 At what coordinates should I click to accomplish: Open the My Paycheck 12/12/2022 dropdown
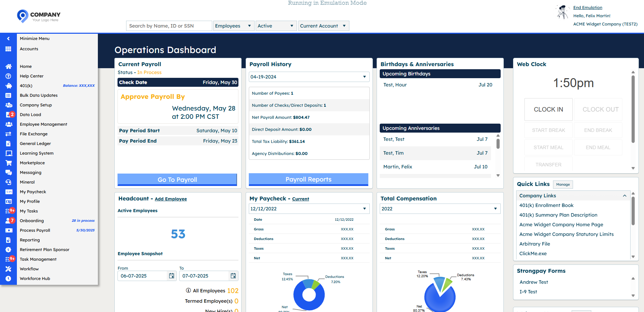coord(309,209)
